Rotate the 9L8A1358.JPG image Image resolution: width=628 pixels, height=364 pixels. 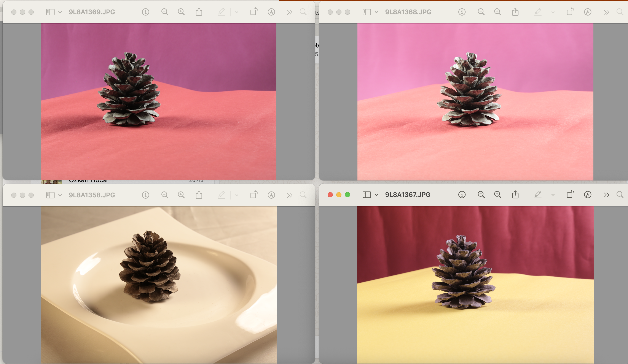254,195
